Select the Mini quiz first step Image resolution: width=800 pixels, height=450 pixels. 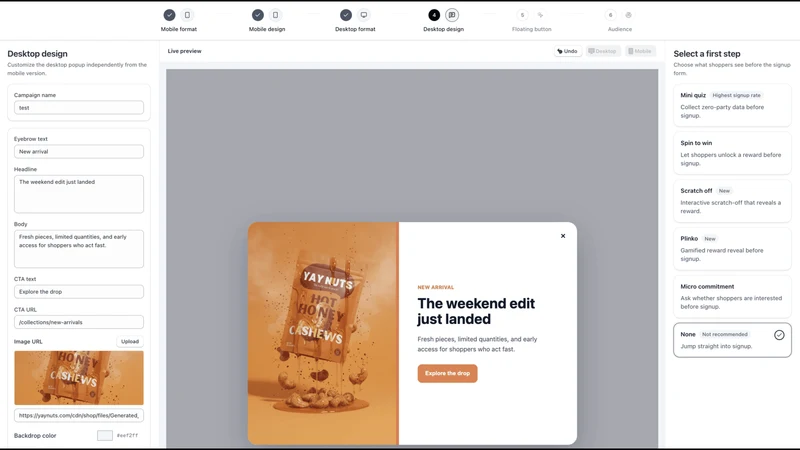click(732, 105)
